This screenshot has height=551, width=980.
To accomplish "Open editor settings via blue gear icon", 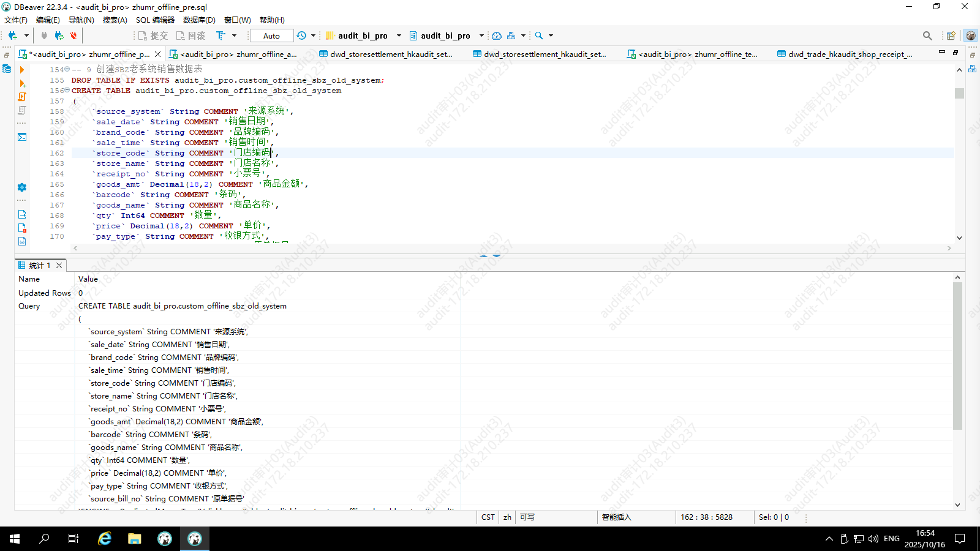I will [x=22, y=187].
